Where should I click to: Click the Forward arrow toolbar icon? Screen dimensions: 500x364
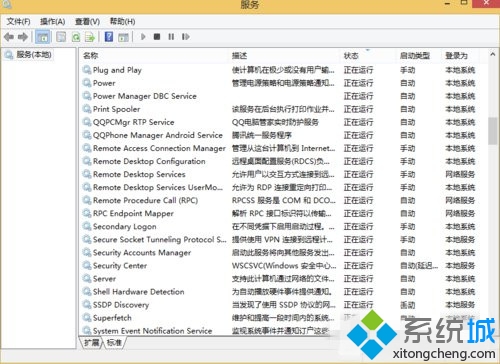point(23,37)
